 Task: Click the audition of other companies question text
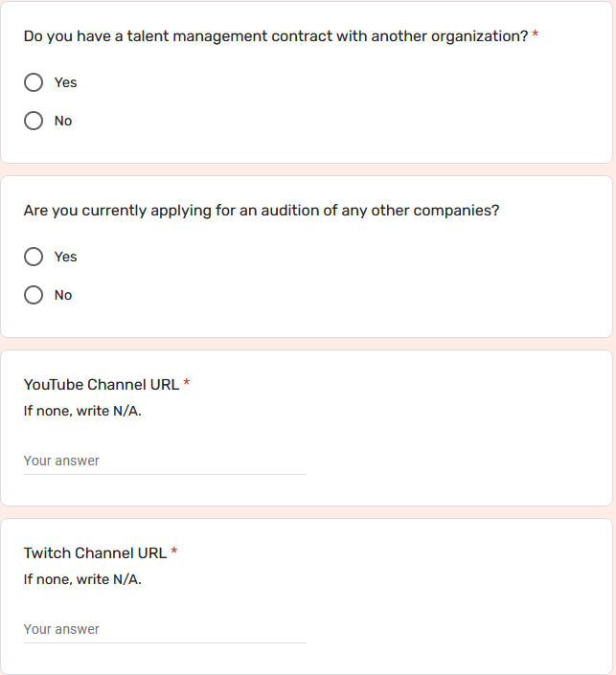(x=262, y=211)
